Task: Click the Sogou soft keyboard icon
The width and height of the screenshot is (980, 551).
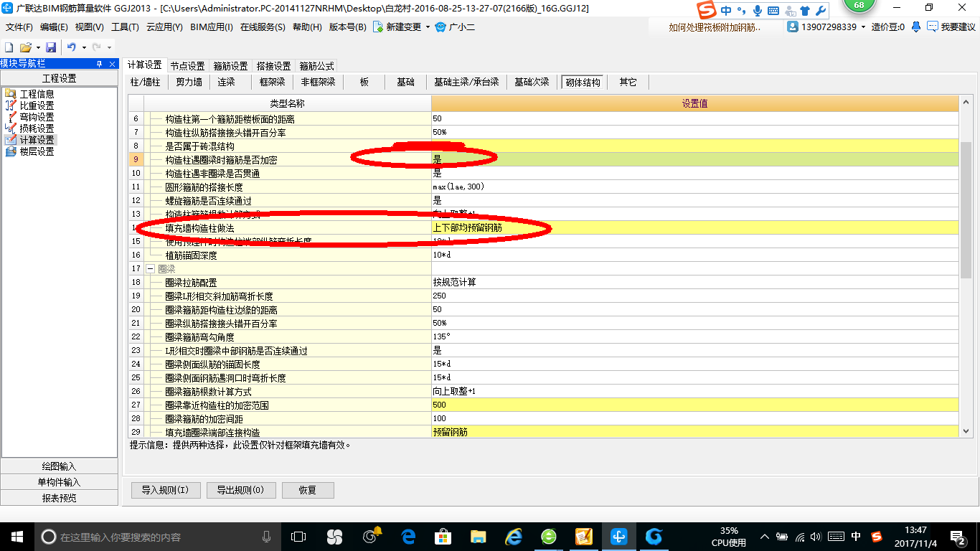Action: tap(773, 11)
